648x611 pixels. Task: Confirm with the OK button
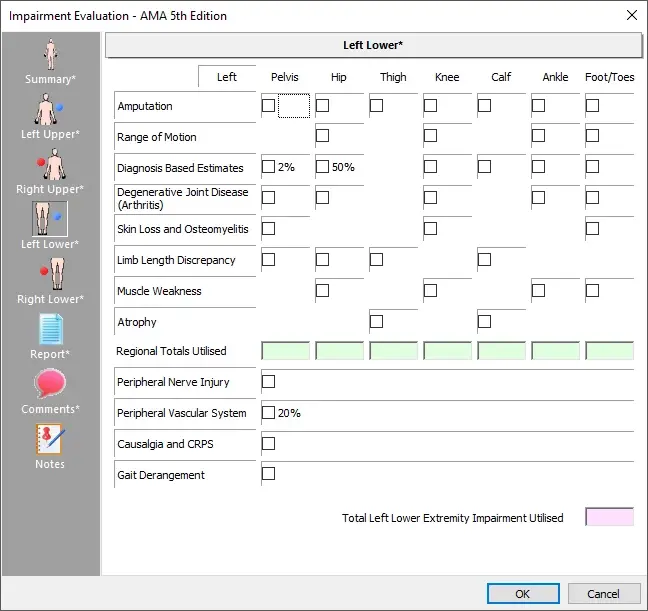(x=523, y=594)
